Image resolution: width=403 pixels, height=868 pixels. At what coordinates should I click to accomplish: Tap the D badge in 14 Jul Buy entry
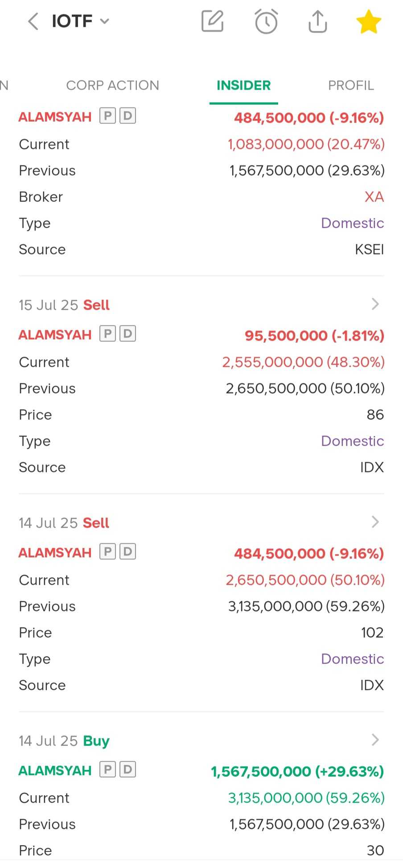(127, 770)
